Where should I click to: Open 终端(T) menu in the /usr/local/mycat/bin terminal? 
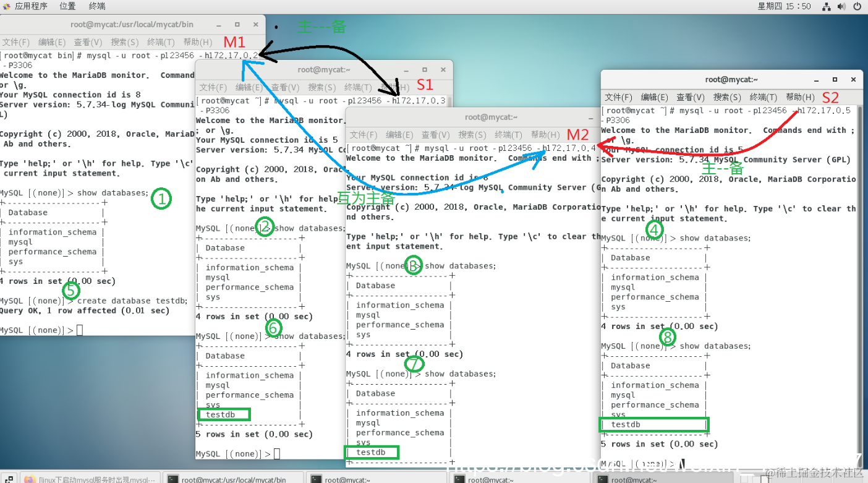[x=161, y=42]
